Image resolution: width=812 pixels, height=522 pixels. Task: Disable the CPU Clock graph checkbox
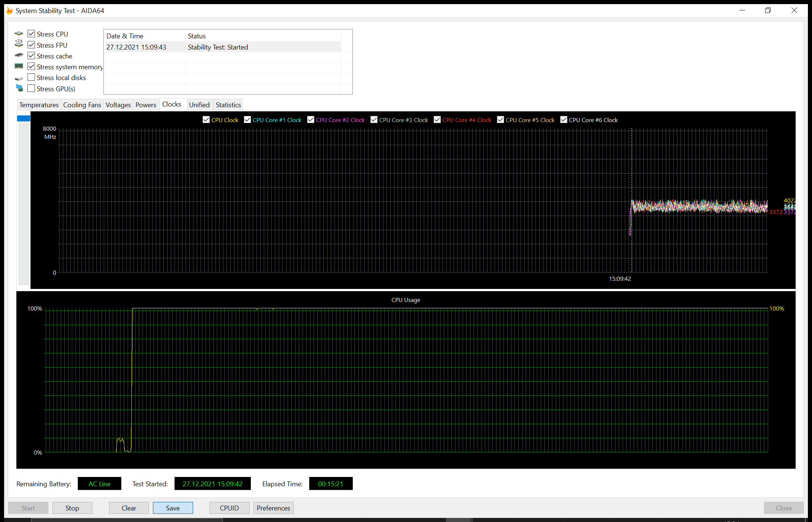tap(206, 120)
